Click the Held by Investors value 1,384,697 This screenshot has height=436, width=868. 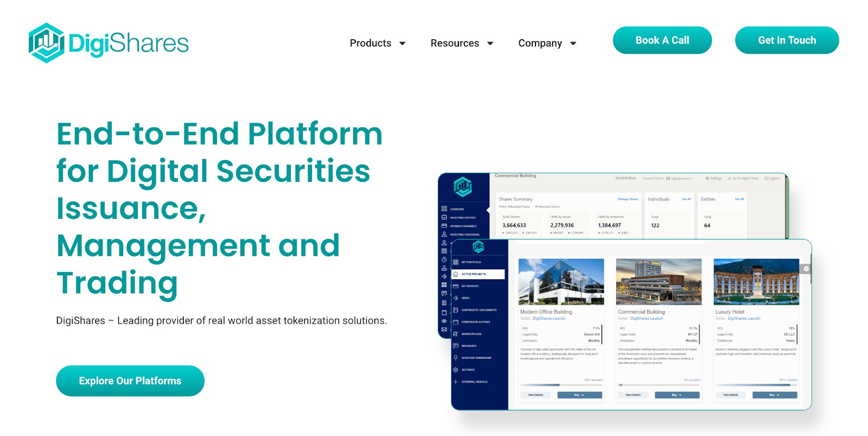[x=610, y=225]
